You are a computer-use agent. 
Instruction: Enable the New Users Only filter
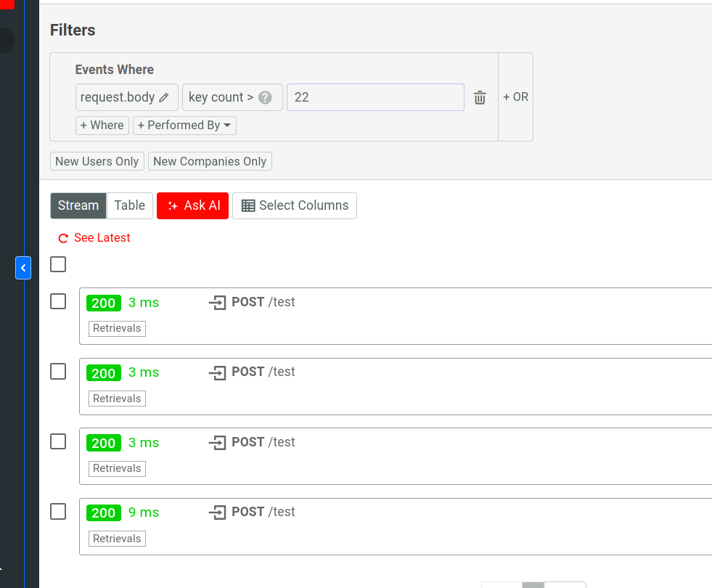(x=97, y=161)
